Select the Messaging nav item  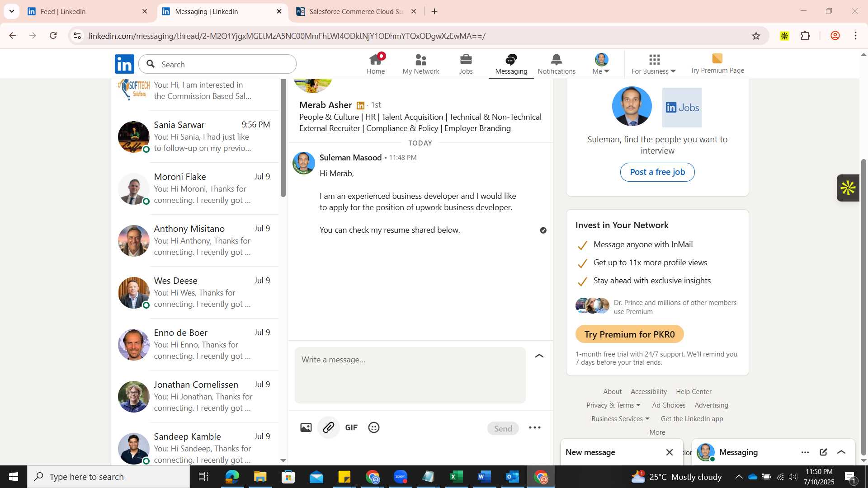(x=511, y=65)
